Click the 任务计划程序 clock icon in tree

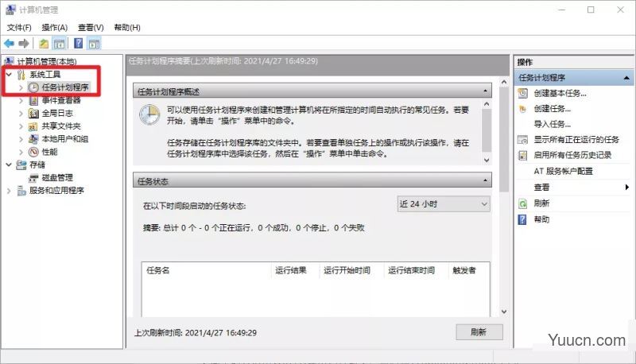point(33,87)
